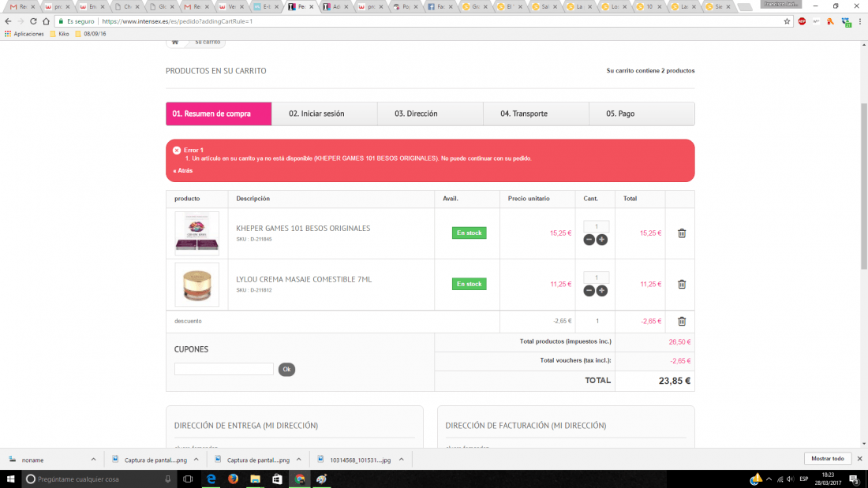The image size is (868, 488).
Task: Click the LYLOU CREMA quantity field
Action: pyautogui.click(x=597, y=278)
